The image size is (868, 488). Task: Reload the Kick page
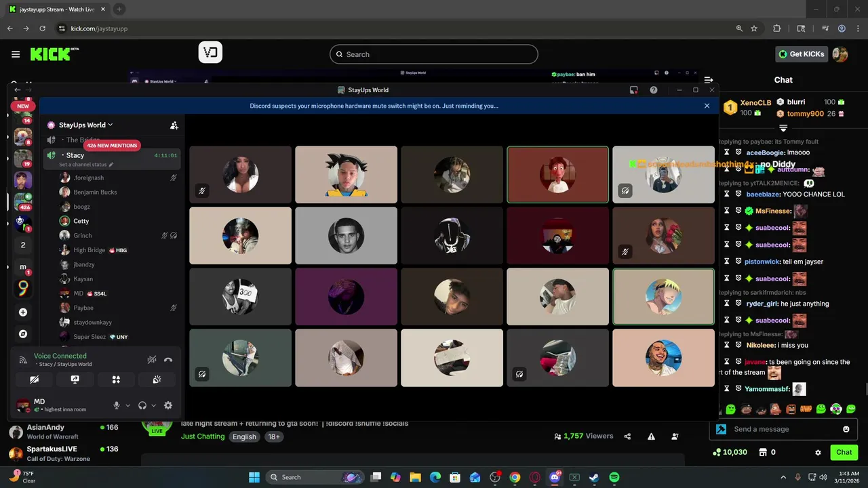click(43, 28)
